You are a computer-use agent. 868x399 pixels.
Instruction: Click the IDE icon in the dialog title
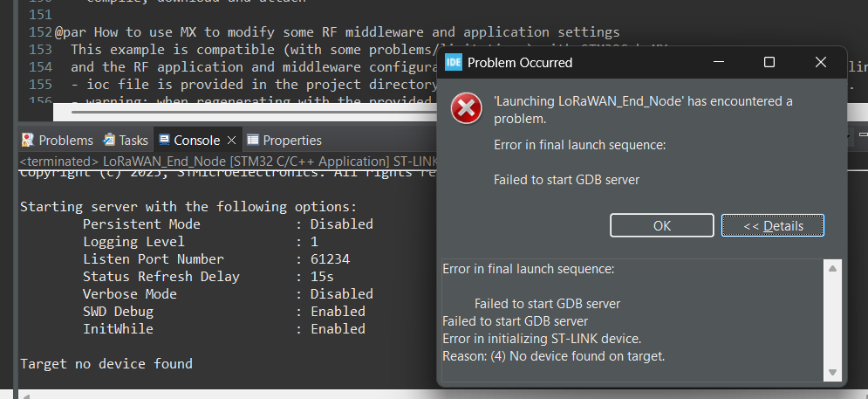point(454,63)
